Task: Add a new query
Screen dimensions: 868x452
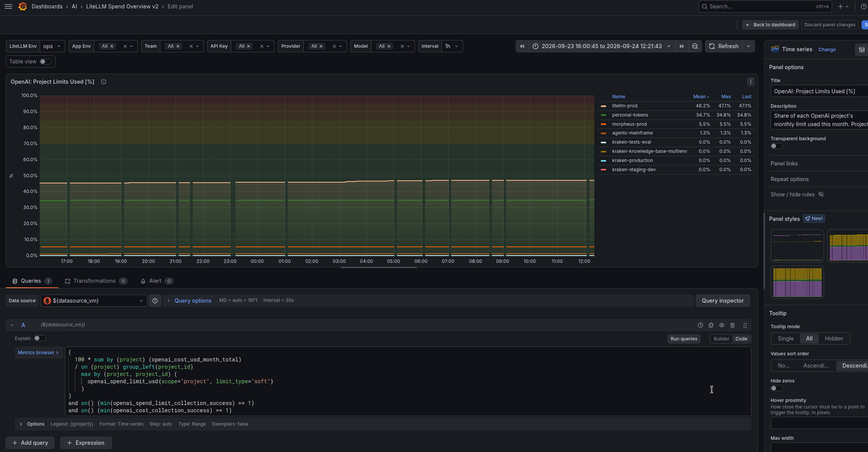Action: (30, 443)
